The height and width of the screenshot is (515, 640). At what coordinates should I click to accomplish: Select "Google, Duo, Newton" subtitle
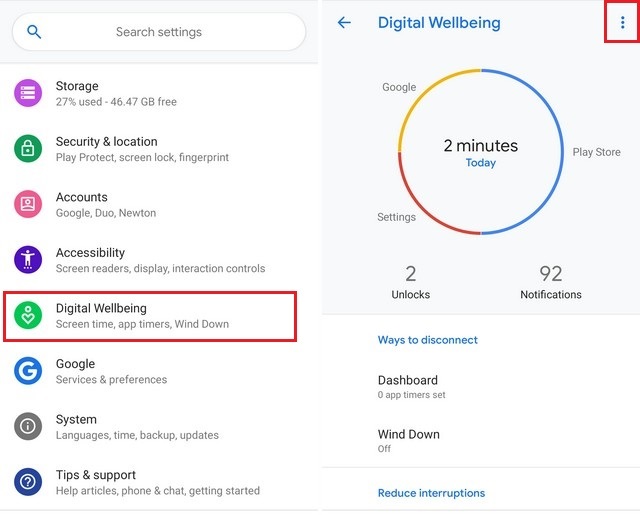106,213
